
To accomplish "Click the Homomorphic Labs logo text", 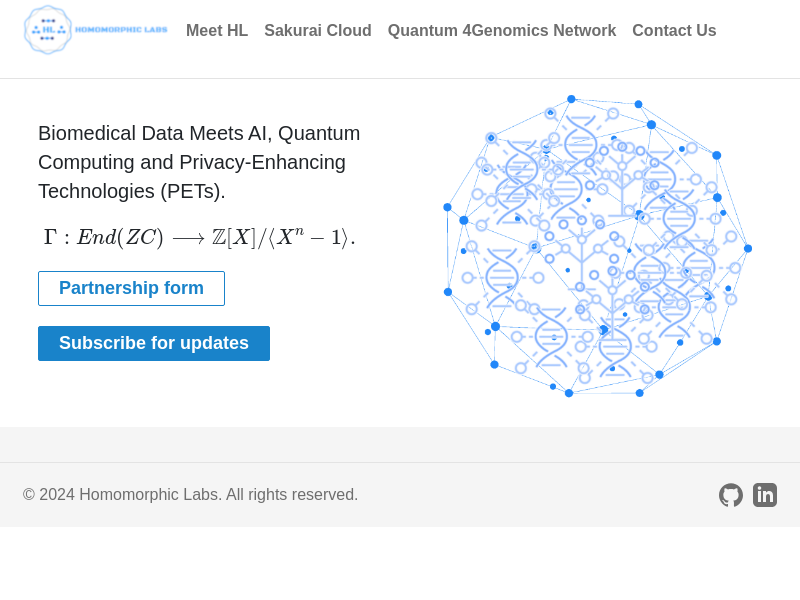I will [x=121, y=30].
